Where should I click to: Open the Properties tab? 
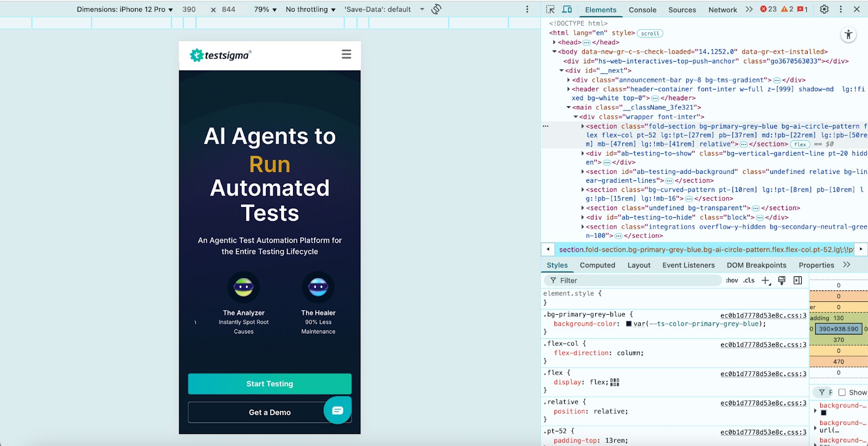tap(816, 265)
